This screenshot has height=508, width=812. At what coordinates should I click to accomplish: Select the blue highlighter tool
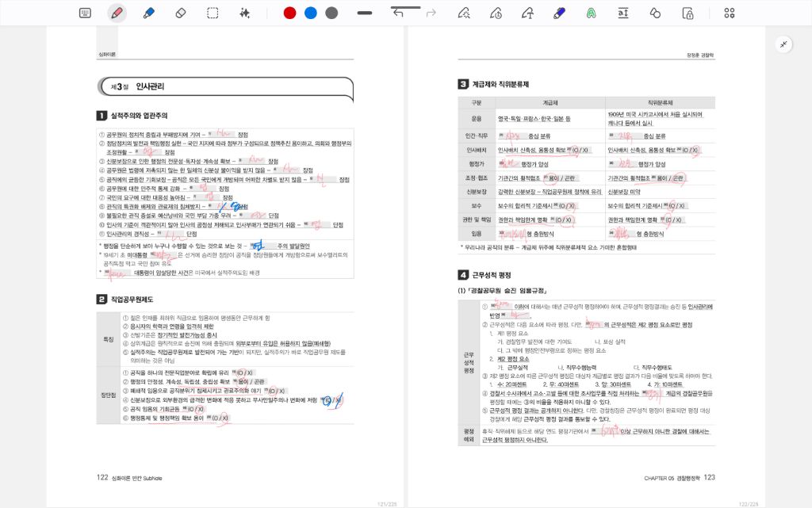click(x=148, y=13)
